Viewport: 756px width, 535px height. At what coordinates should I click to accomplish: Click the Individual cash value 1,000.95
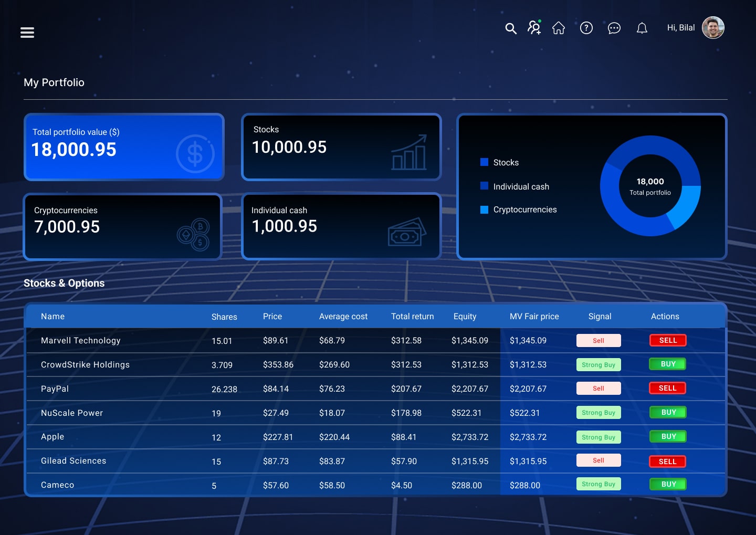point(285,226)
